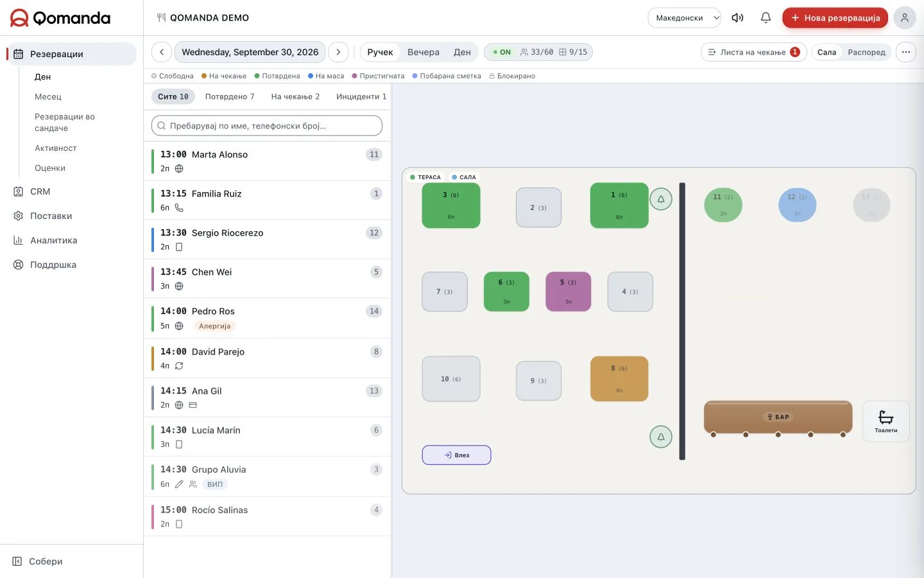Go to the next day
The image size is (924, 578).
tap(338, 52)
